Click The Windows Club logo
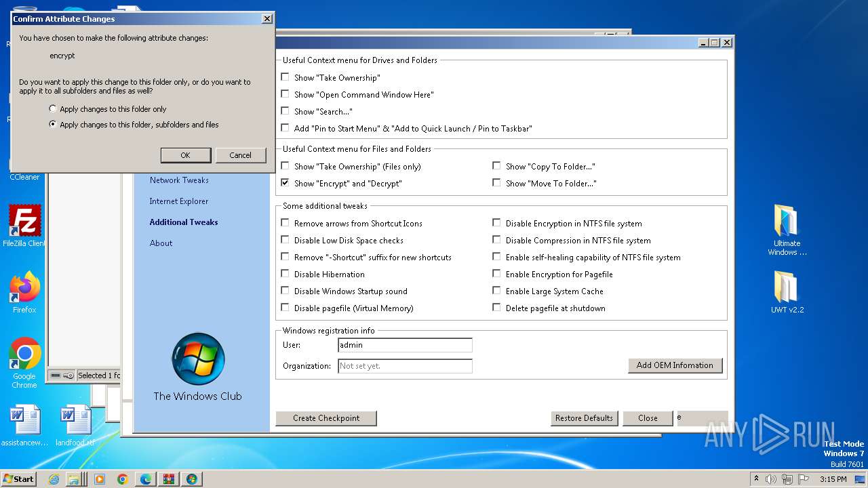Image resolution: width=868 pixels, height=488 pixels. [197, 359]
